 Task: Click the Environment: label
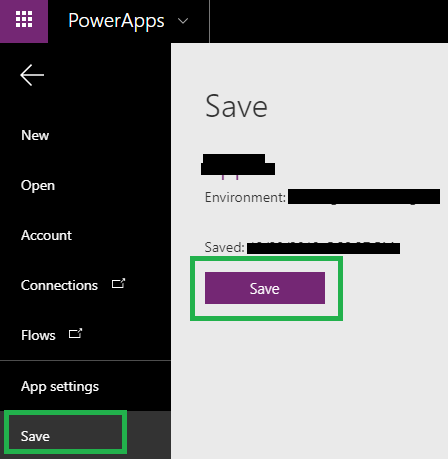pos(245,197)
